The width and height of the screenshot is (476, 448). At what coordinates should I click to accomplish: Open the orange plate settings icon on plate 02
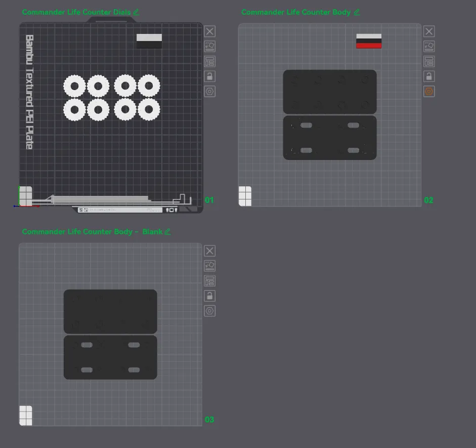(x=429, y=92)
